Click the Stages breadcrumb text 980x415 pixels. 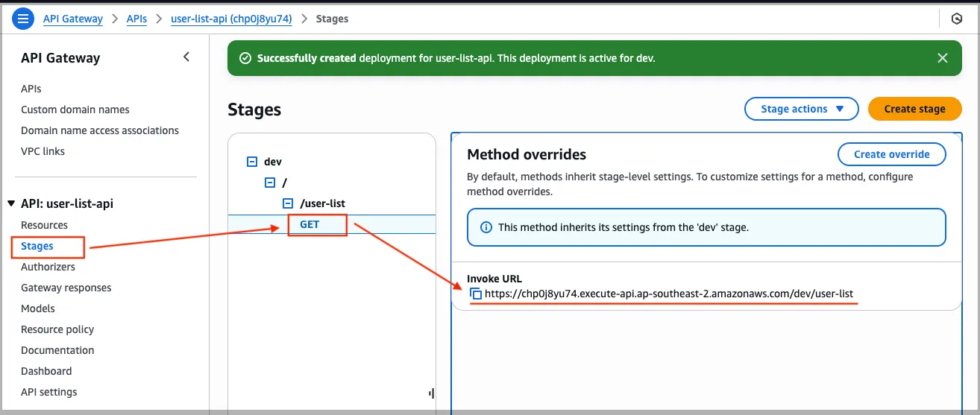coord(332,19)
